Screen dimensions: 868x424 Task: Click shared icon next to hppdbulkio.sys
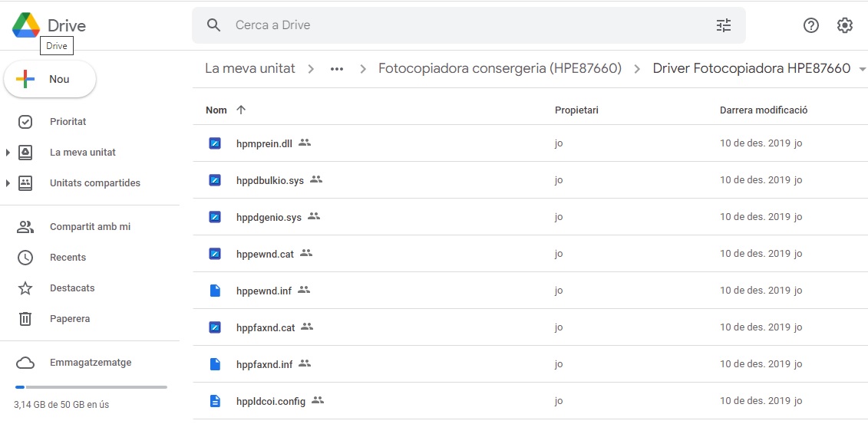(316, 179)
